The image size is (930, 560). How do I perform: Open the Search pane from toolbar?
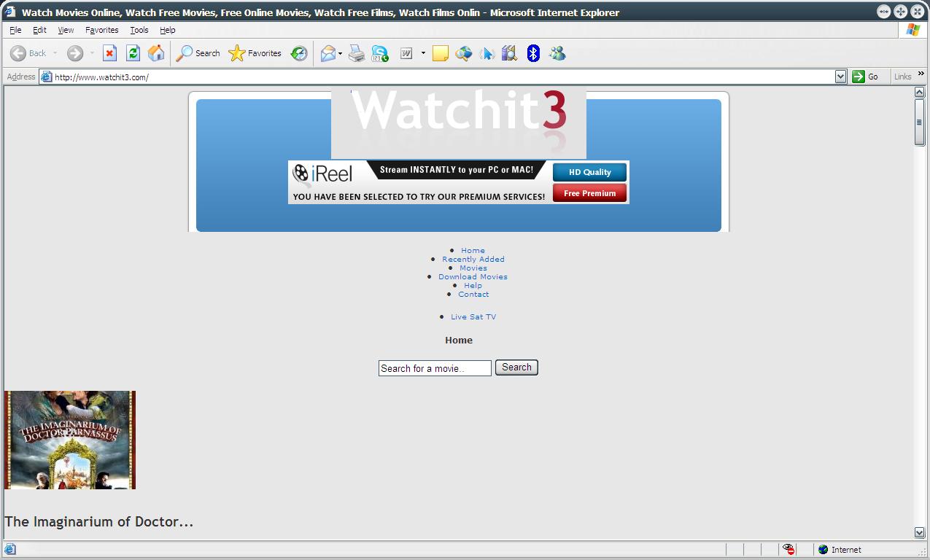tap(198, 53)
